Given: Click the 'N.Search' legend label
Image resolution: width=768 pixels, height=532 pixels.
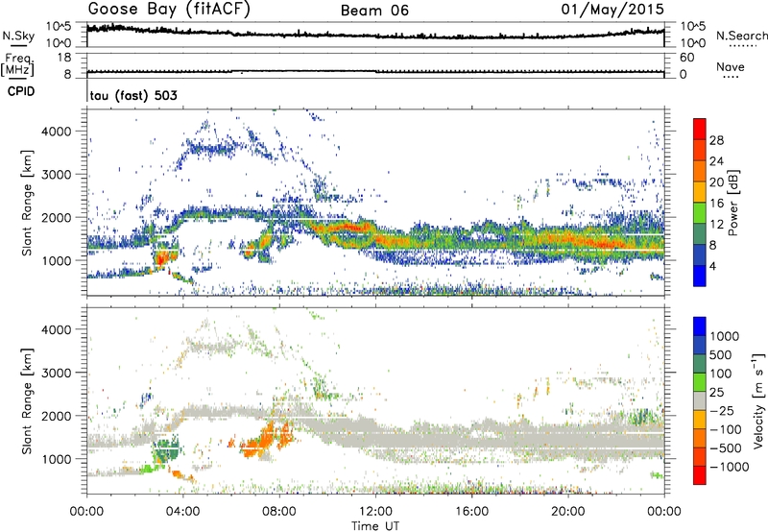Looking at the screenshot, I should [x=741, y=36].
